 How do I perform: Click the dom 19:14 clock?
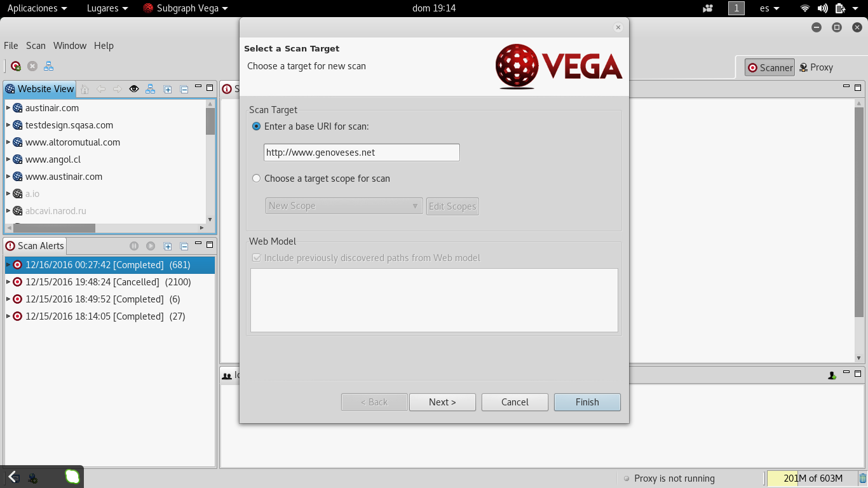coord(434,8)
